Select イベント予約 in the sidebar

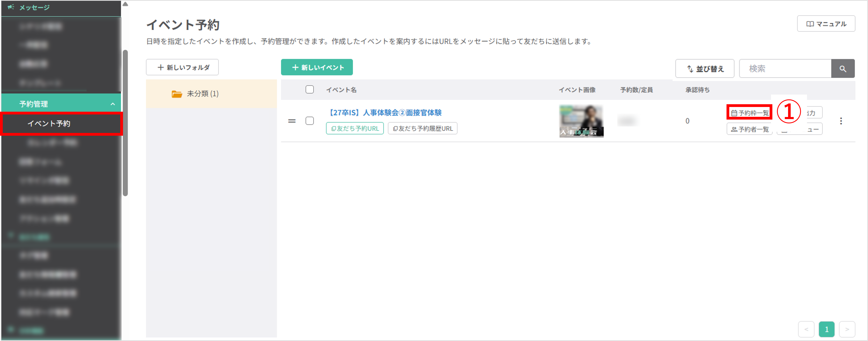coord(49,123)
